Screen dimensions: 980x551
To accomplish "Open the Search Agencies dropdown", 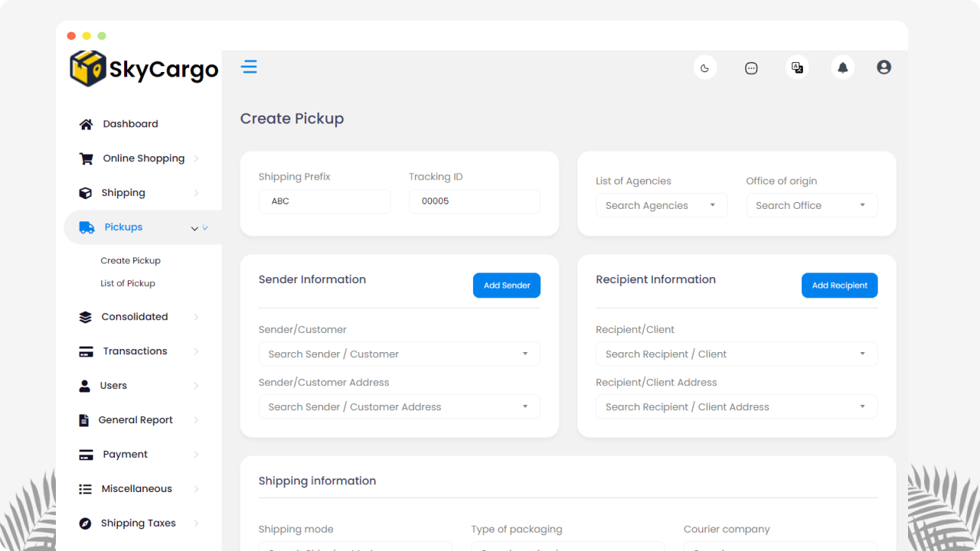I will (661, 205).
